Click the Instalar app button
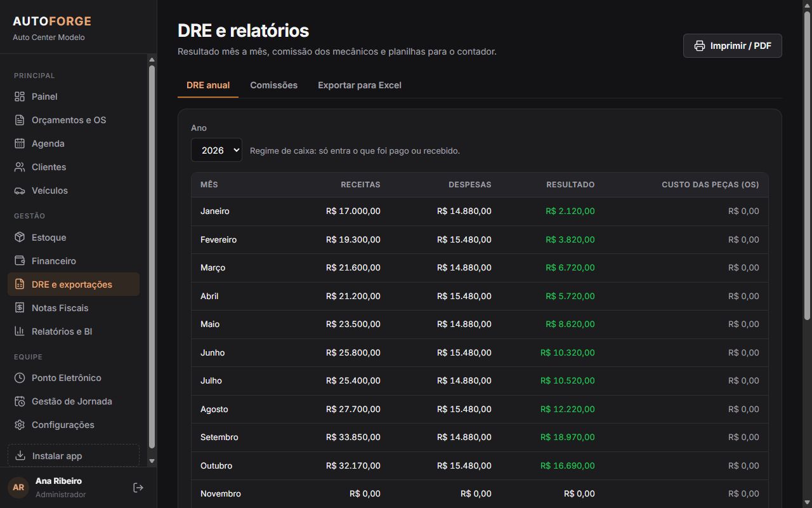This screenshot has width=812, height=508. (74, 456)
